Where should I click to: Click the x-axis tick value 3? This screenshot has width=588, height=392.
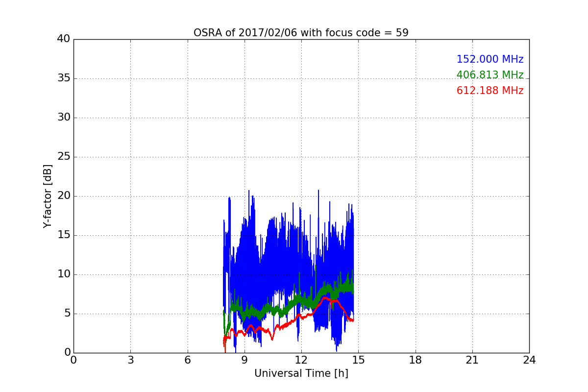tap(130, 360)
